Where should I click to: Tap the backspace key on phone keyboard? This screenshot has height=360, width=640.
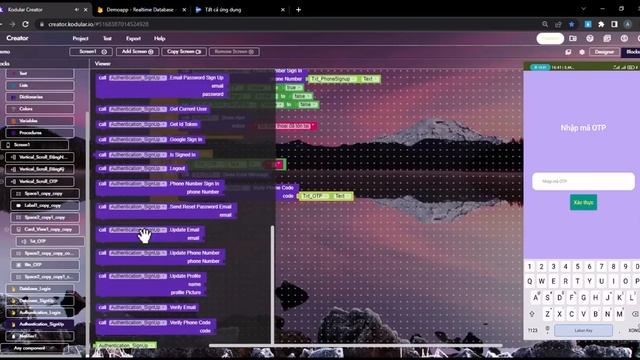[635, 313]
